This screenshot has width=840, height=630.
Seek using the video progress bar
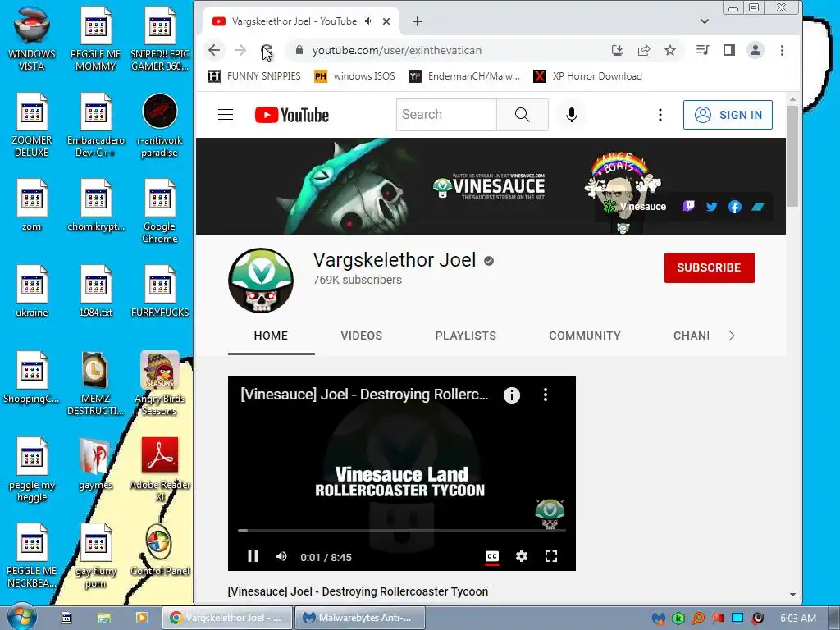tap(402, 531)
